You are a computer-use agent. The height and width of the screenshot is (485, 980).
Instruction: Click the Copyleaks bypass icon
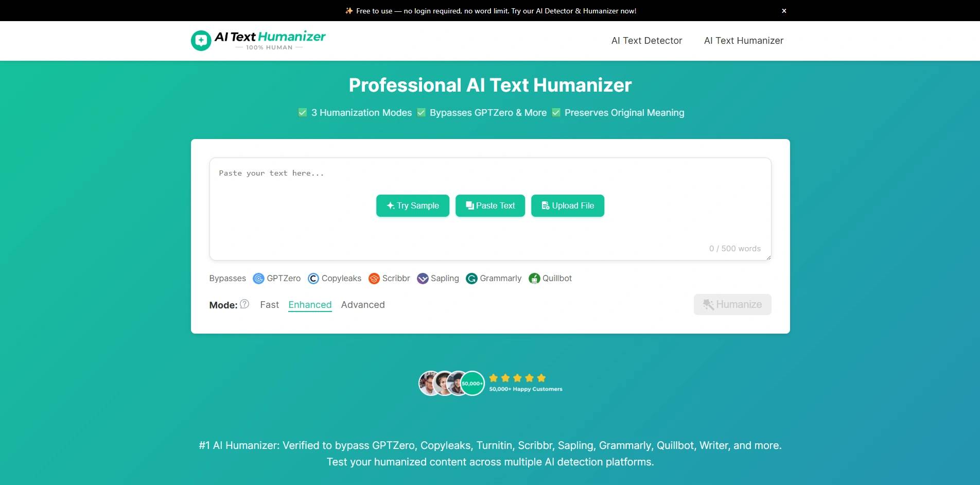click(x=313, y=278)
